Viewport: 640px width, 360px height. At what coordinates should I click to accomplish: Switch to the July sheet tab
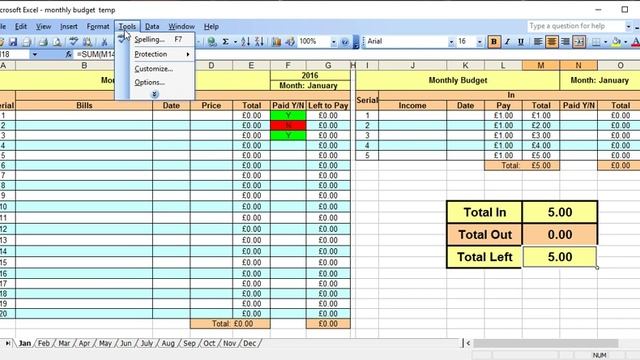click(x=147, y=343)
